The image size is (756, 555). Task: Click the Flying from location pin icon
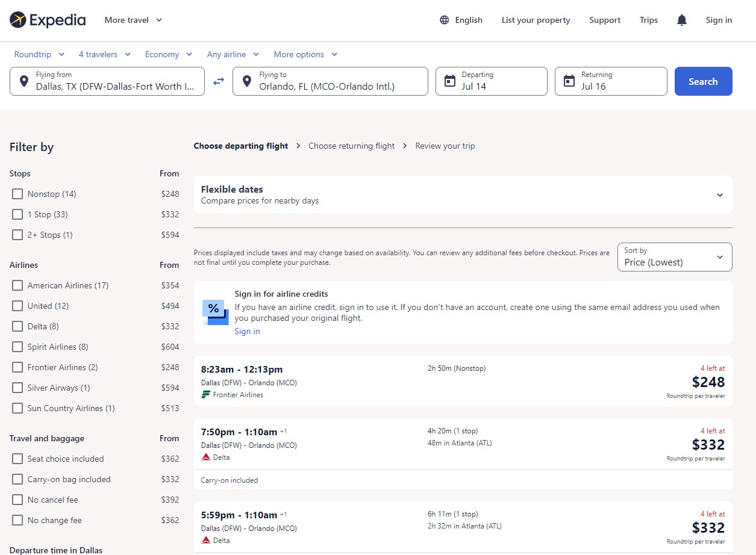[23, 81]
